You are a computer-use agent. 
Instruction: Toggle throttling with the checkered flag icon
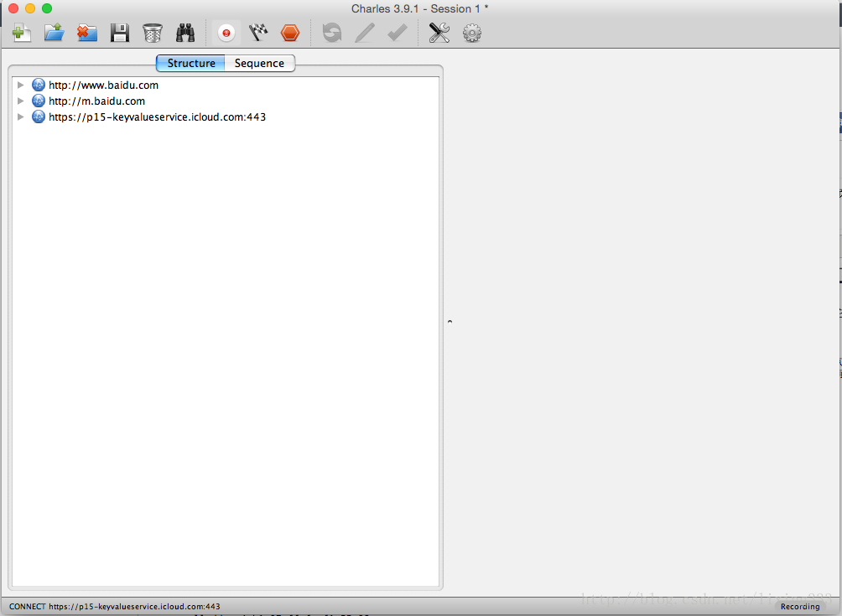pyautogui.click(x=258, y=34)
